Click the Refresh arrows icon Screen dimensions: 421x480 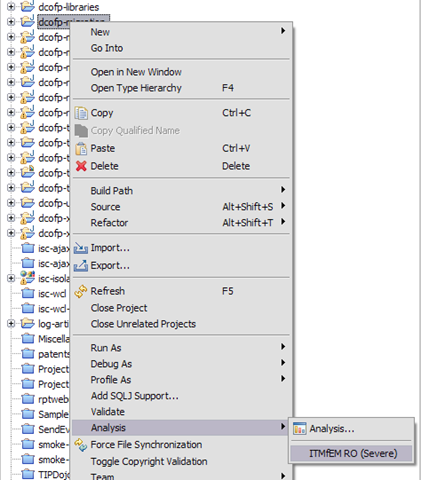[81, 291]
